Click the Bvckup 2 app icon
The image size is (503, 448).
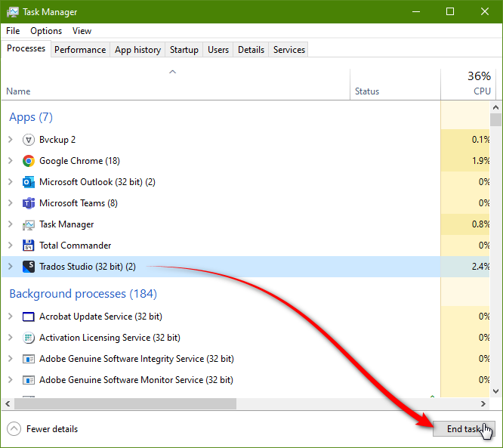(29, 140)
